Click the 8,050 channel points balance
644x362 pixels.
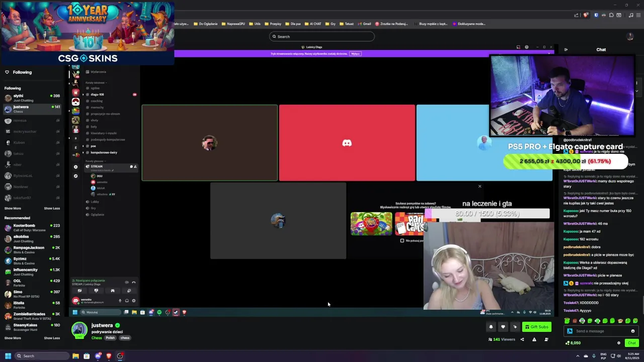[573, 343]
